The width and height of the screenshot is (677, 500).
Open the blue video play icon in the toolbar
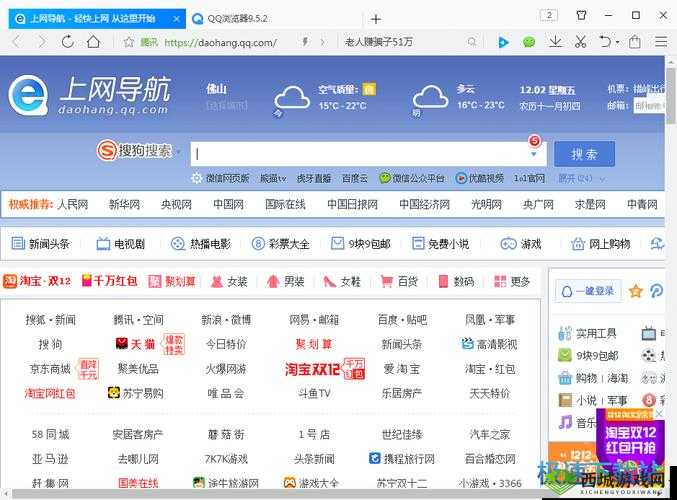tap(503, 42)
